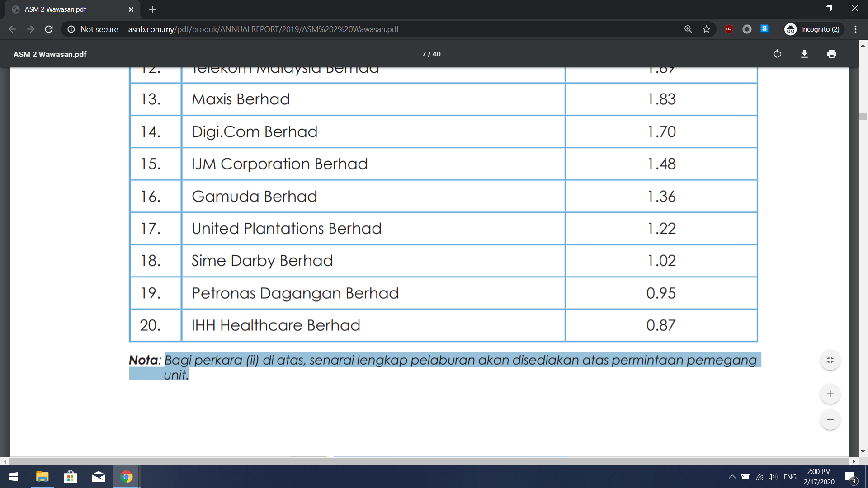Open battery status icon

746,477
